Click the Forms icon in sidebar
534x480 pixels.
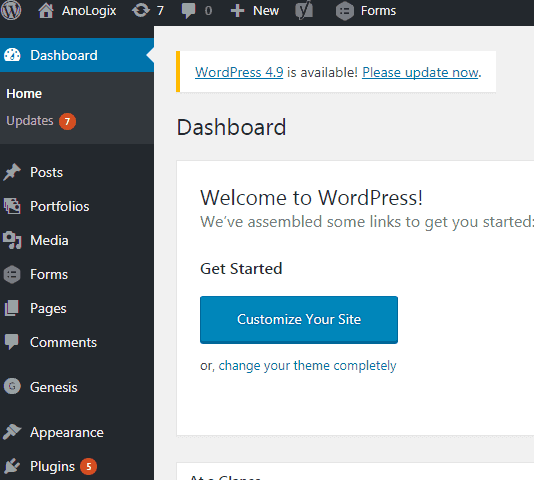(12, 275)
